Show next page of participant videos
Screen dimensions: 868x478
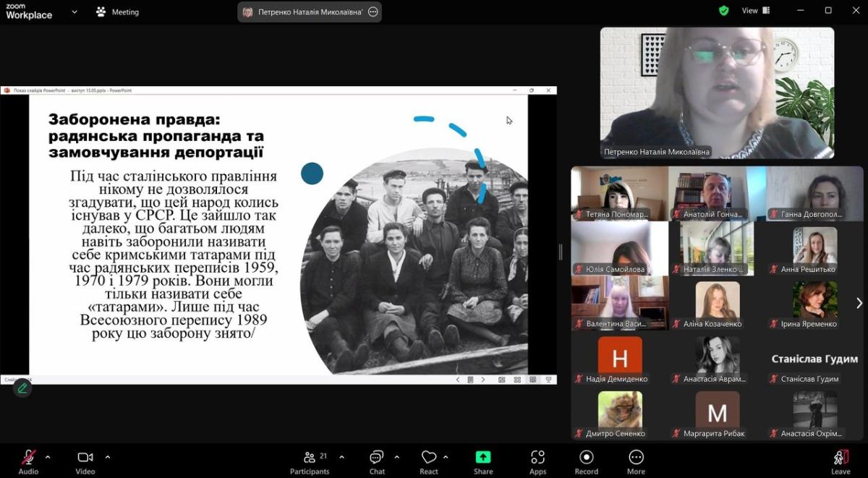tap(859, 304)
